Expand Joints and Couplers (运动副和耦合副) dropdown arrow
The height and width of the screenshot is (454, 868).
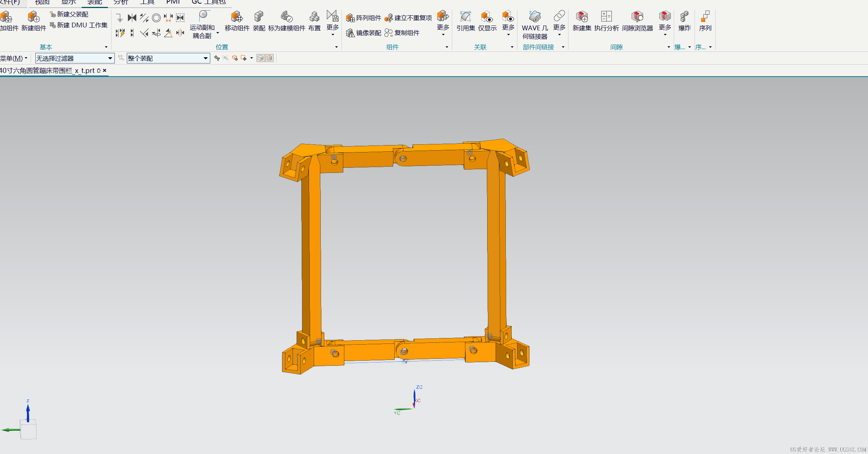pyautogui.click(x=218, y=33)
